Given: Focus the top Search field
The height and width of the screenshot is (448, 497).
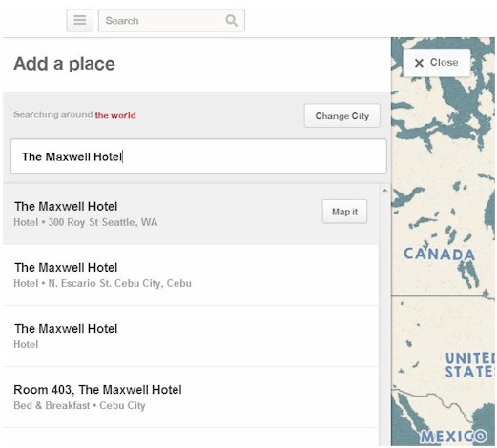Looking at the screenshot, I should click(x=172, y=21).
